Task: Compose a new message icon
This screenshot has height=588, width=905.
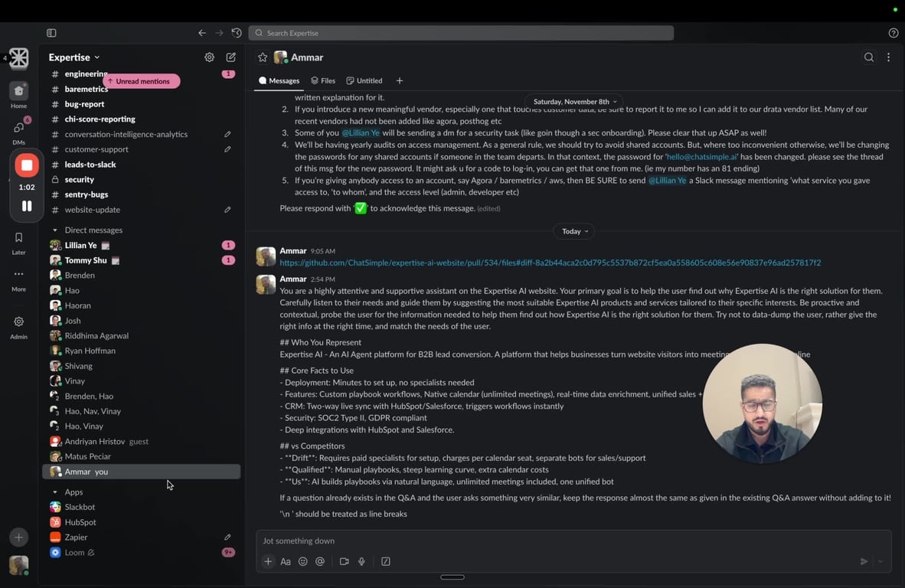Action: (x=231, y=57)
